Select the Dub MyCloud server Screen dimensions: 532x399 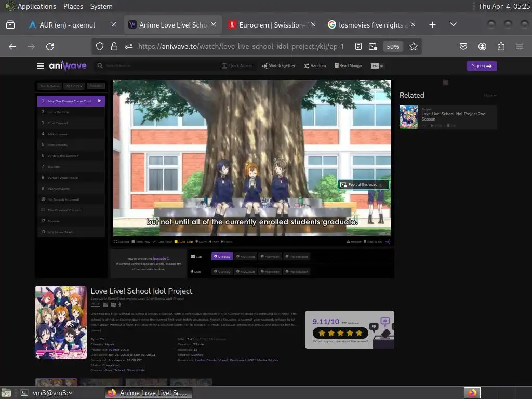(245, 271)
